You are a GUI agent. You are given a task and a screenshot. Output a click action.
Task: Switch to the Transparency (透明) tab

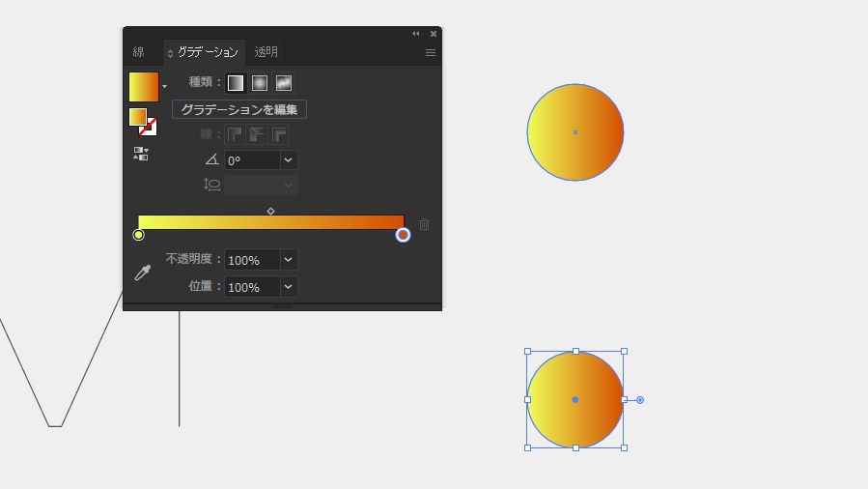[266, 52]
